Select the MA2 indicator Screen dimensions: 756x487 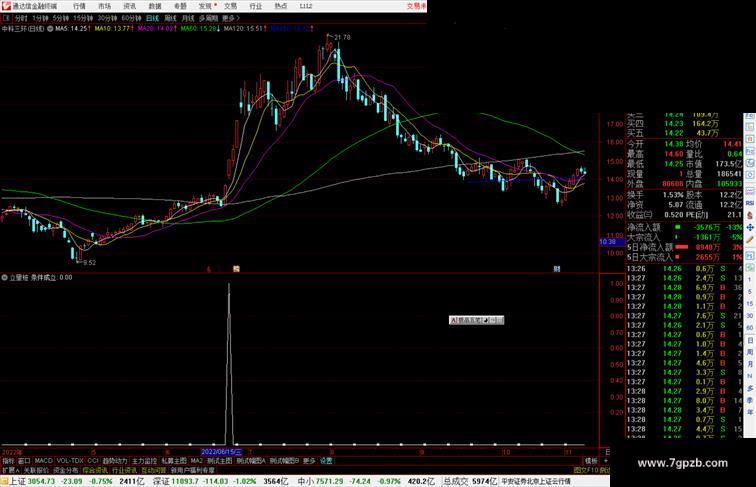(196, 461)
